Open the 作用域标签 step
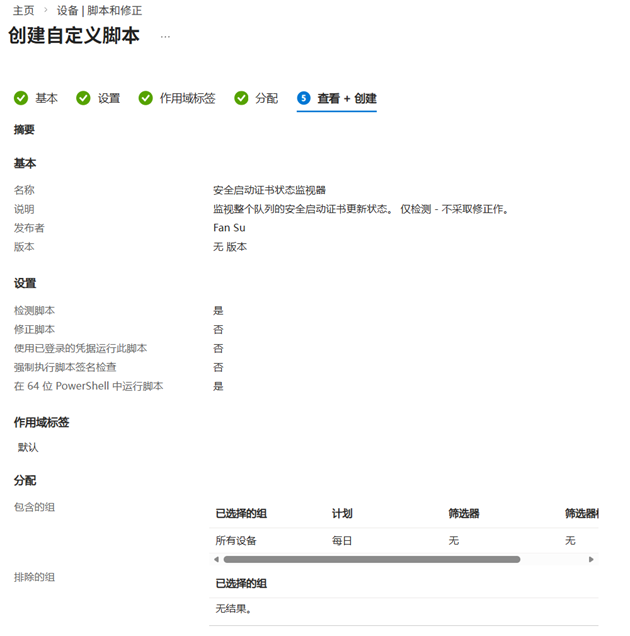 pos(187,98)
